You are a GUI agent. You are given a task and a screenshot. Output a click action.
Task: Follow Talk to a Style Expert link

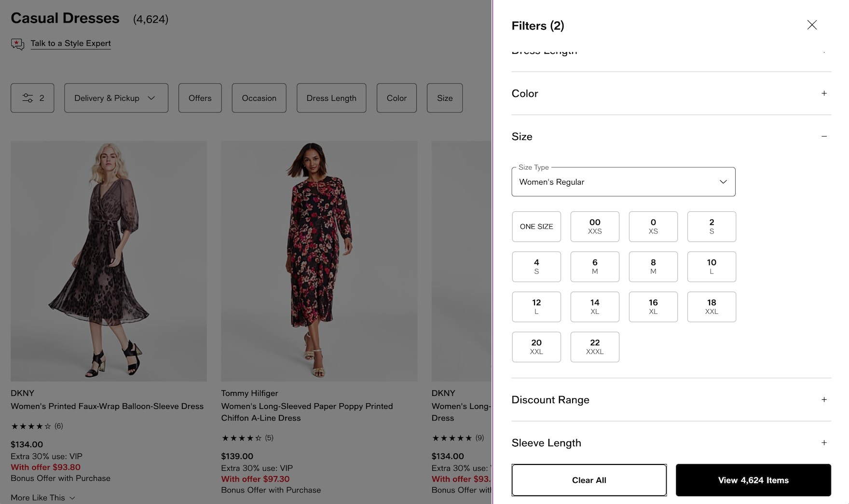(70, 43)
